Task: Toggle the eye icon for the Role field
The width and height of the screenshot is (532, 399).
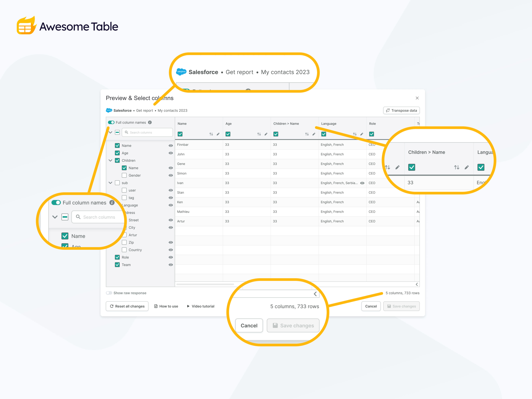Action: pyautogui.click(x=171, y=258)
